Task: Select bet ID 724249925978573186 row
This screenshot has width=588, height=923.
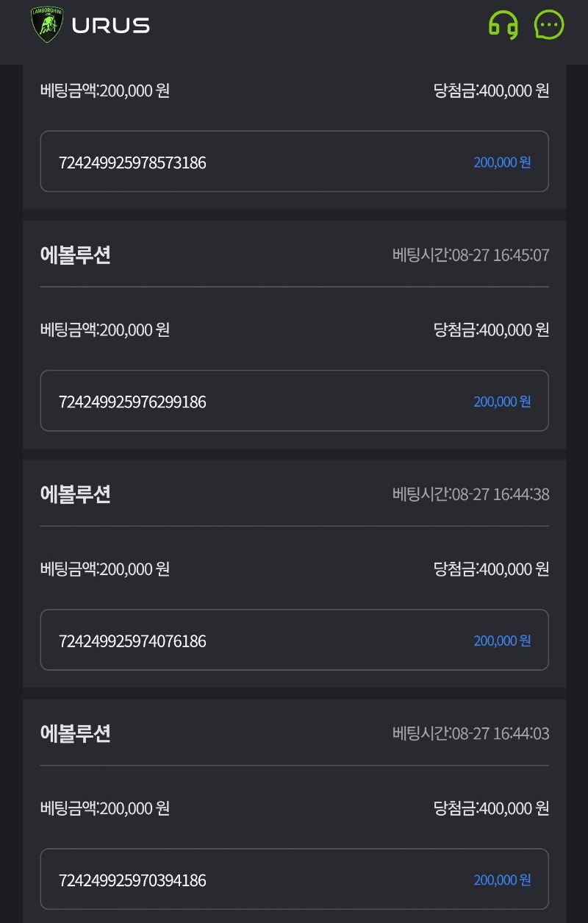Action: tap(294, 162)
